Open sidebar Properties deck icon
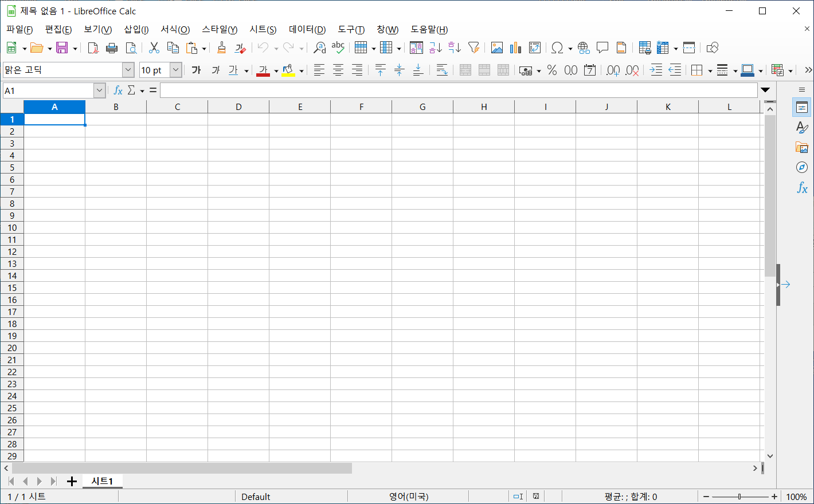Viewport: 814px width, 504px height. 802,108
